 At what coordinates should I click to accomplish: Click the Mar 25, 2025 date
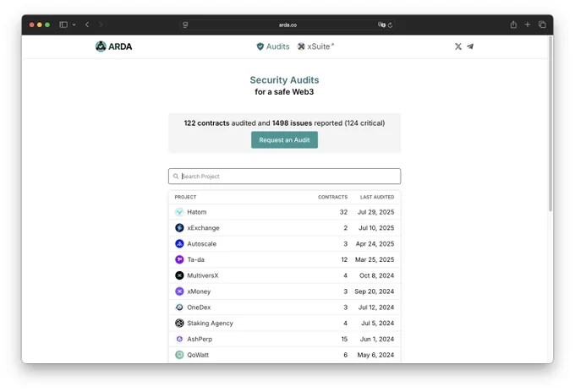375,259
